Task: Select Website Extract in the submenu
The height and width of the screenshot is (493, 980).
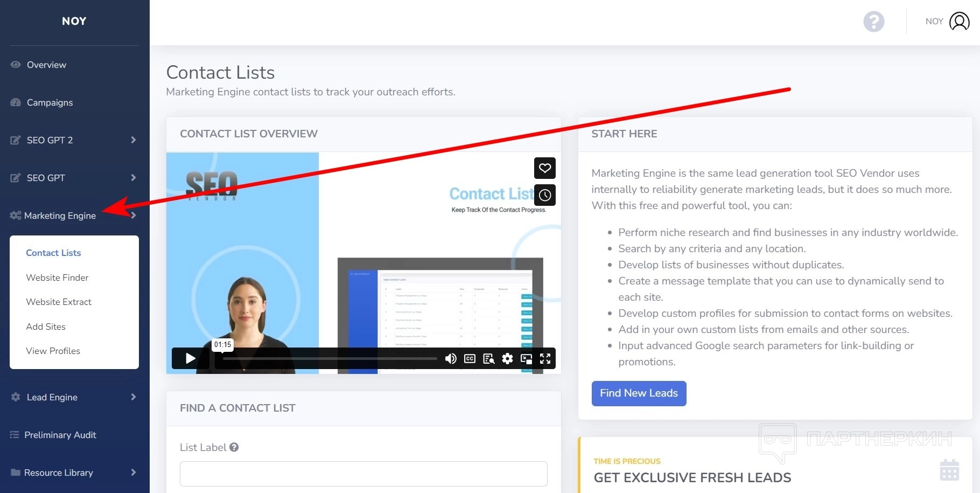Action: (59, 302)
